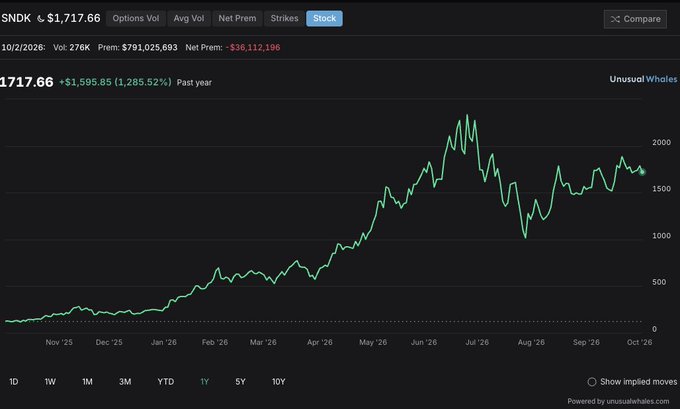Switch chart to 5Y range

[x=240, y=382]
